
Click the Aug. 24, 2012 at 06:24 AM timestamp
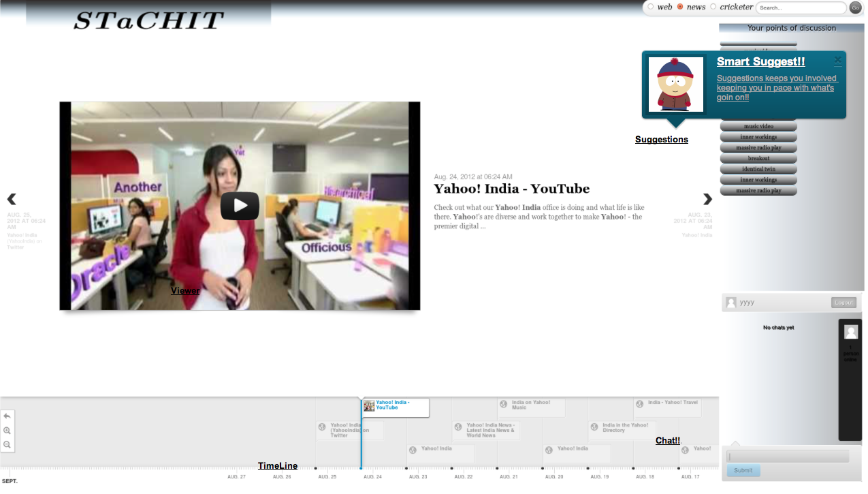coord(473,177)
